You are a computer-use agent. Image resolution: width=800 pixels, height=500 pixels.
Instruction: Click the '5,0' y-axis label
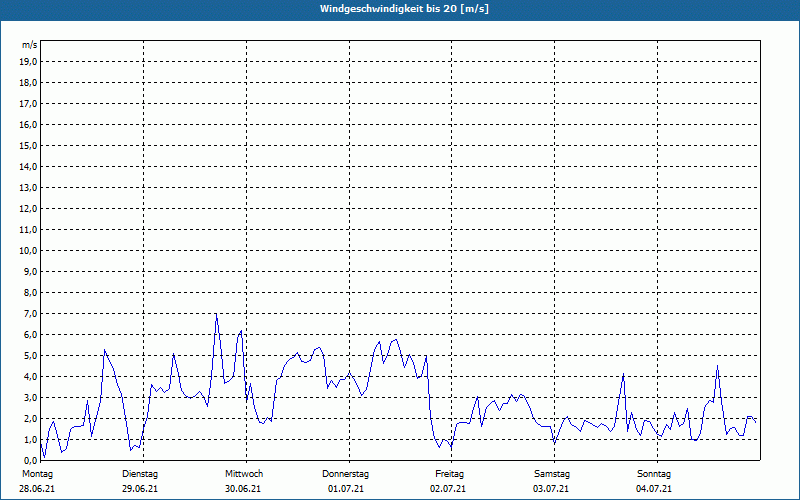tap(31, 355)
